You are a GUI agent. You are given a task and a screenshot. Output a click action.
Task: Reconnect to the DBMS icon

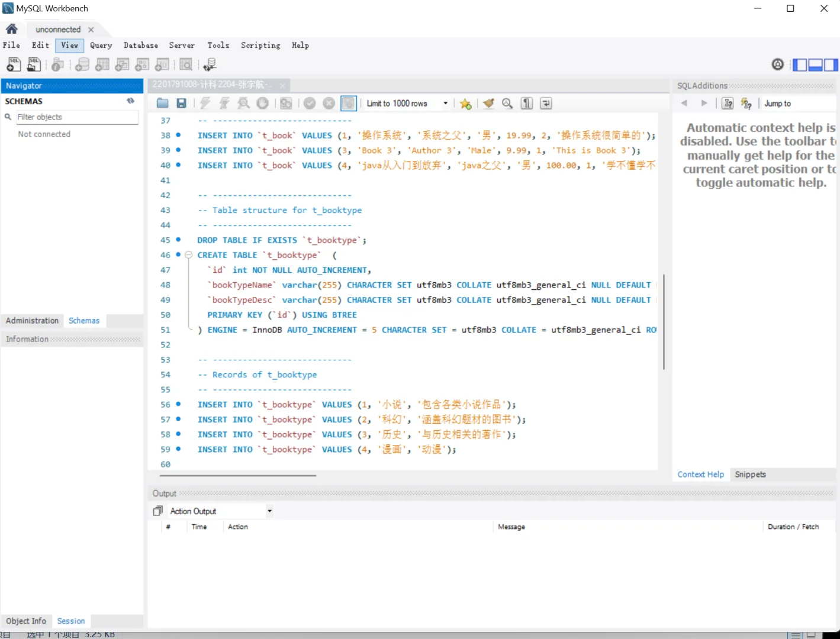(x=210, y=64)
